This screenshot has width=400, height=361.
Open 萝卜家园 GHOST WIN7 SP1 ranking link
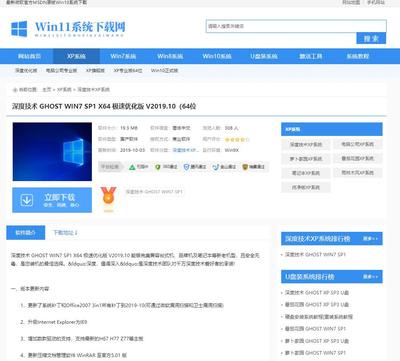(x=315, y=353)
